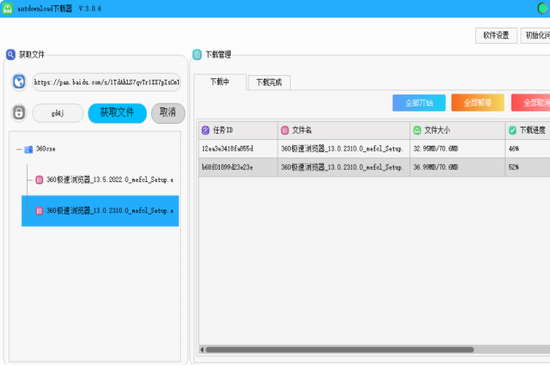Click file icon of selected 13.0.2310.0 entry

pos(39,211)
